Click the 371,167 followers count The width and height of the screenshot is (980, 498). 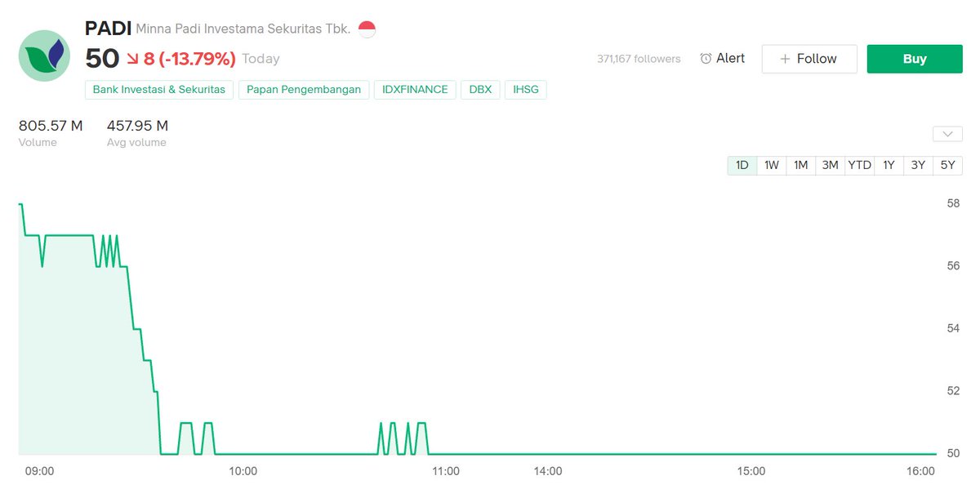pos(639,59)
